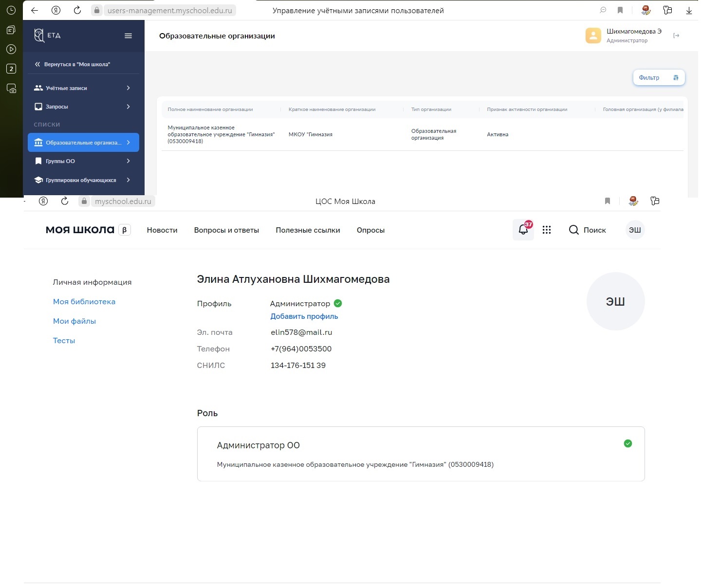Open the play icon in browser sidebar

coord(11,49)
